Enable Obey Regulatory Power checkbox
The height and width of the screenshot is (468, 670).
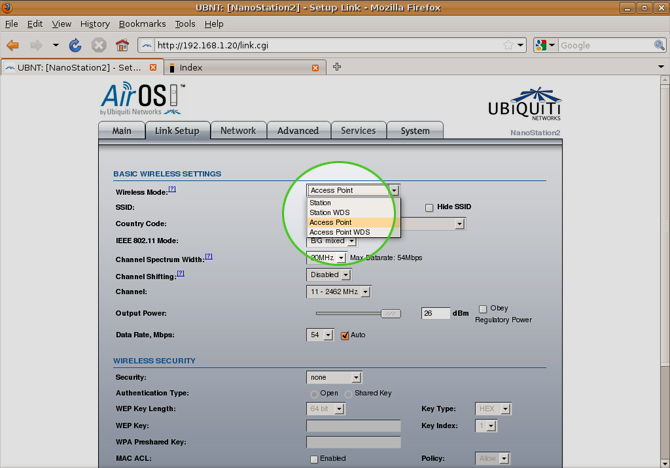coord(483,309)
